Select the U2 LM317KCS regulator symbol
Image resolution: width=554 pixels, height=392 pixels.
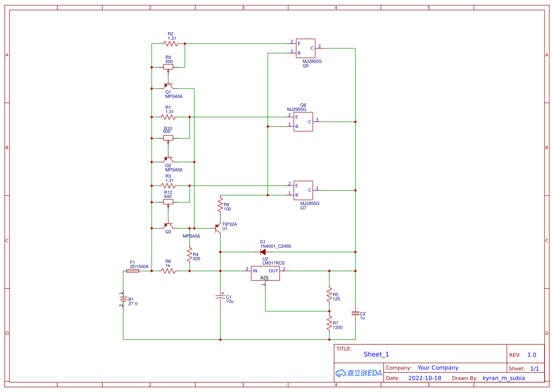265,273
